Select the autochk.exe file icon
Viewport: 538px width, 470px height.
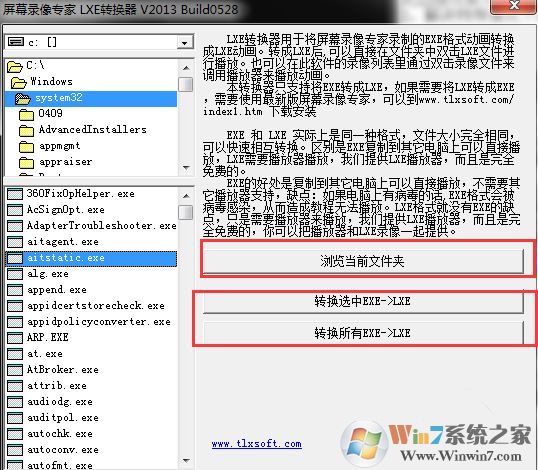tap(15, 434)
